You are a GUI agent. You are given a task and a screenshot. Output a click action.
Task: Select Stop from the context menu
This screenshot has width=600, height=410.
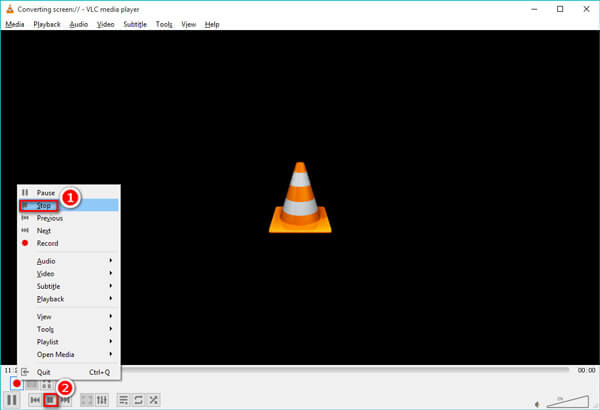pyautogui.click(x=44, y=205)
